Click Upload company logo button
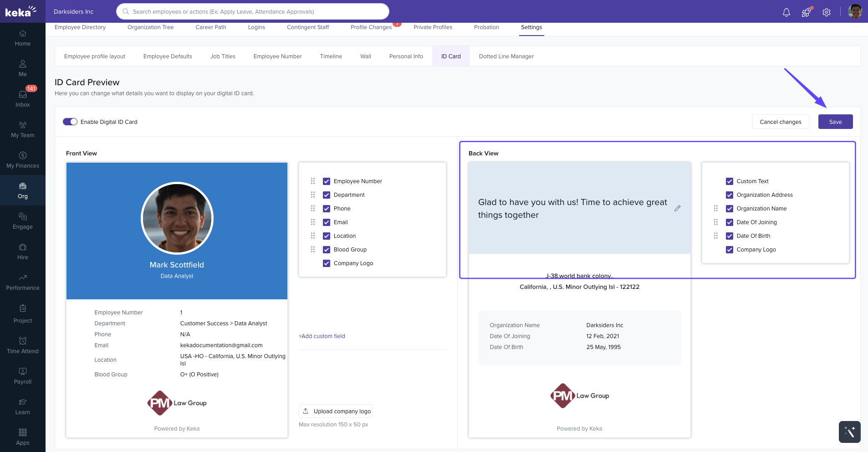 click(x=336, y=411)
